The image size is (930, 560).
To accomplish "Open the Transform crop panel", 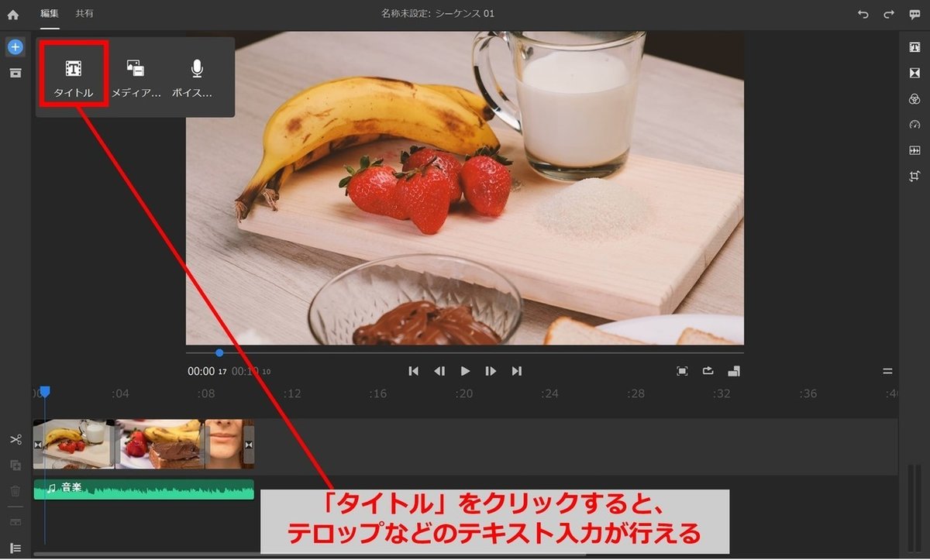I will click(x=914, y=176).
